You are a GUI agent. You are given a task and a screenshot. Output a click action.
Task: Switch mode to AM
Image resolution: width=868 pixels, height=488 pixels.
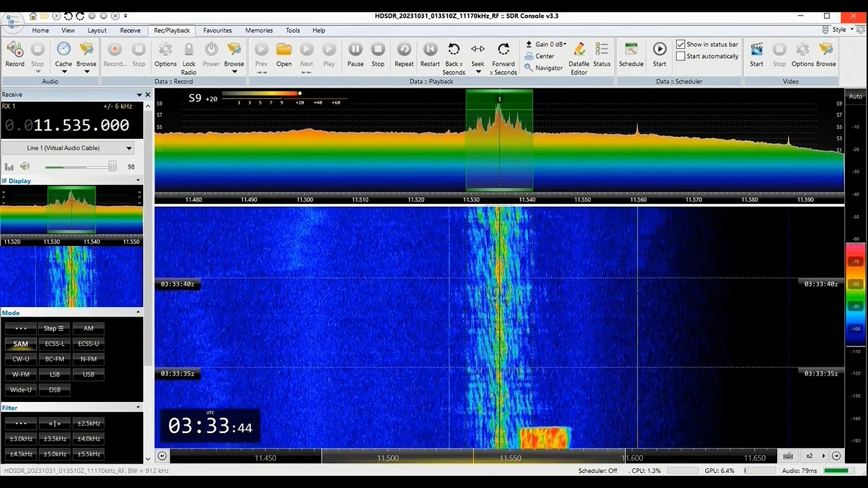click(88, 328)
